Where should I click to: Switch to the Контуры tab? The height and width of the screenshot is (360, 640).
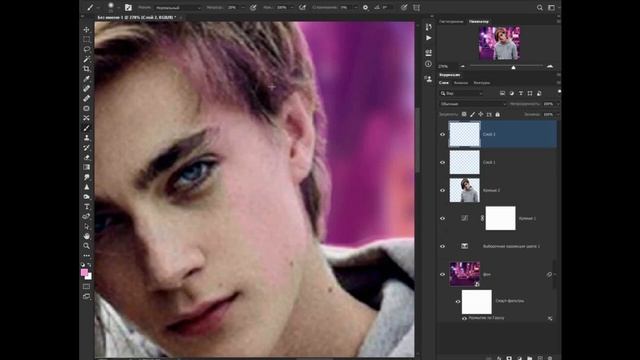tap(482, 83)
